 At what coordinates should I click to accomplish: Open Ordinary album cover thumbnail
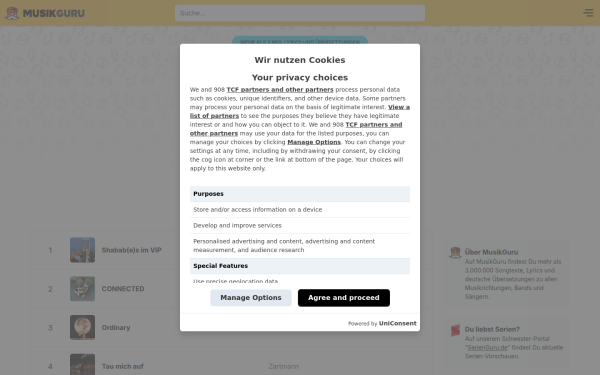click(82, 327)
